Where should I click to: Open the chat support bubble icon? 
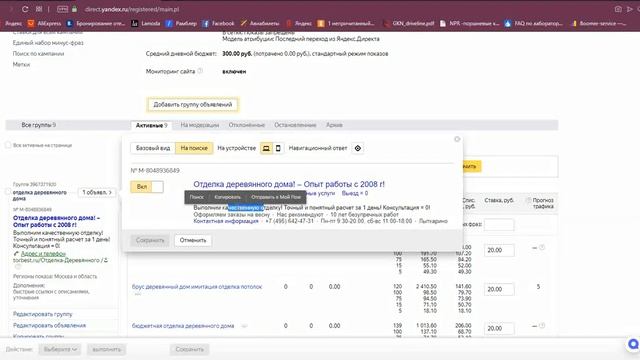[633, 344]
